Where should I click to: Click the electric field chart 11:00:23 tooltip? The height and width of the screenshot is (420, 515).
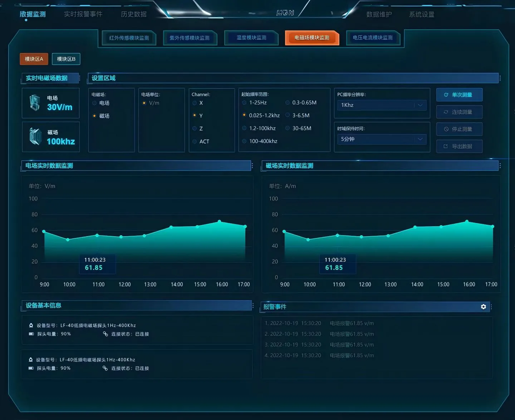[x=98, y=264]
